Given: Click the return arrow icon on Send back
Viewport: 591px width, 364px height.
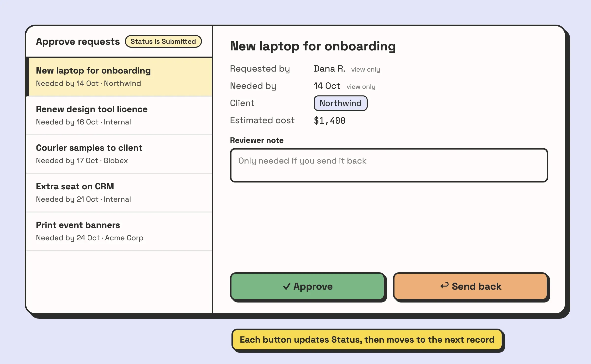Looking at the screenshot, I should pos(444,285).
